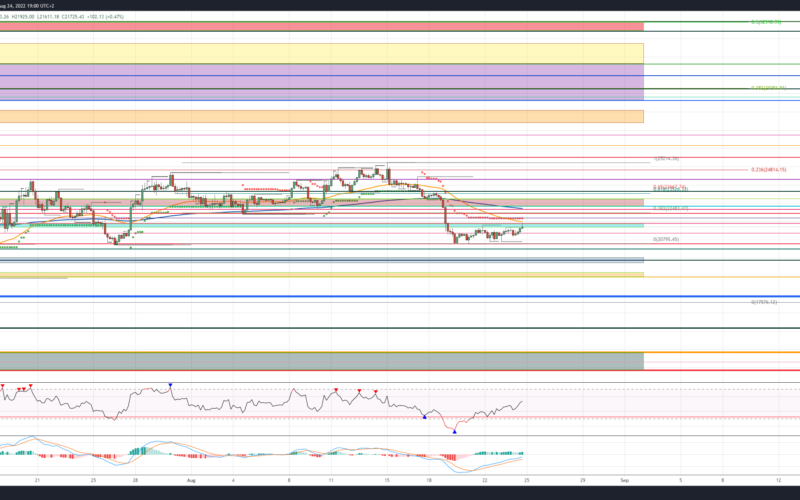Click the C21725.43 close value
800x500 pixels.
click(73, 16)
